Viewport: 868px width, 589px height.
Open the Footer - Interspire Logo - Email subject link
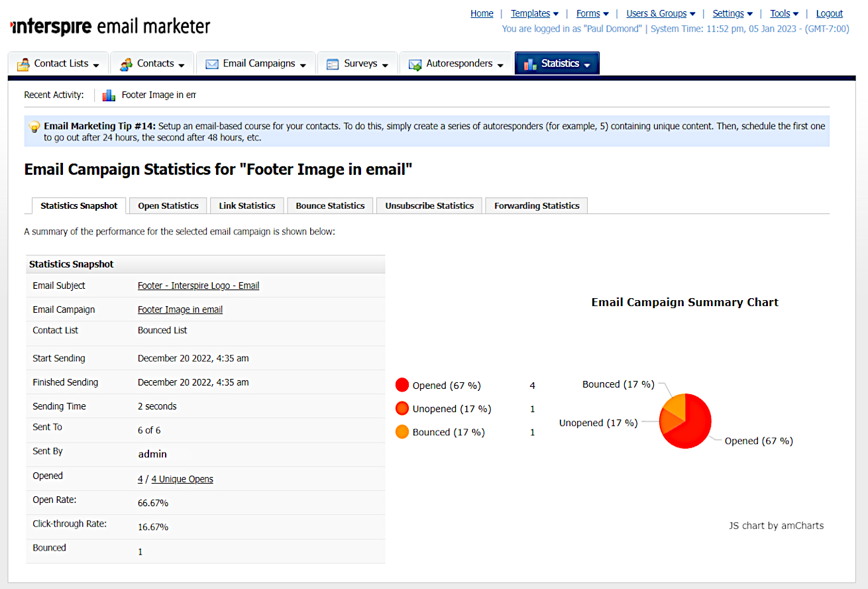(x=198, y=286)
